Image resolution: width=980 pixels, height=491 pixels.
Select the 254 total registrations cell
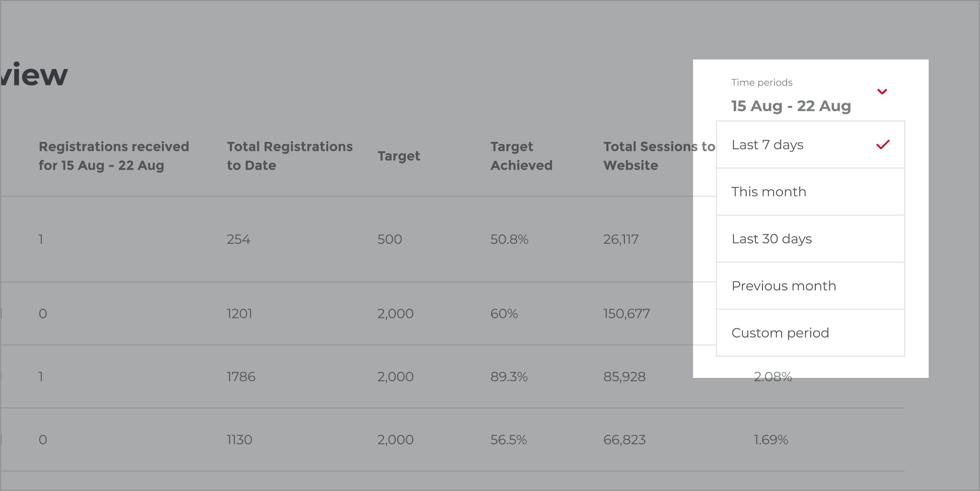point(238,239)
